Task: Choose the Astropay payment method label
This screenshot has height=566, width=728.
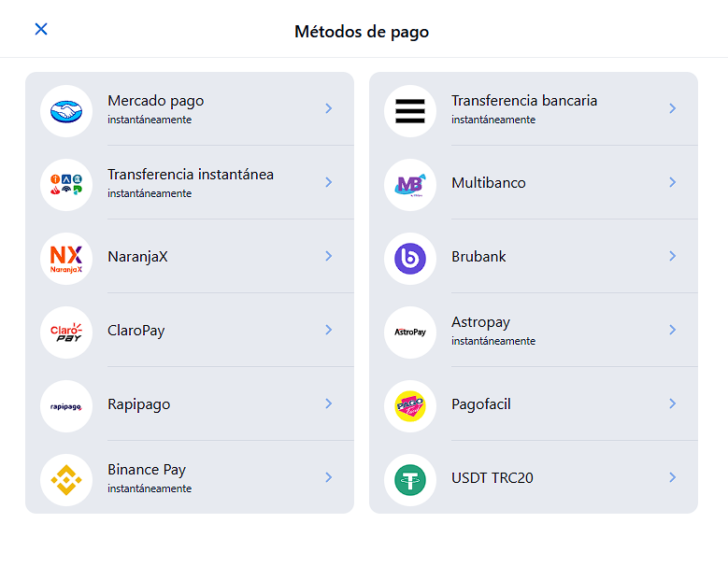Action: [480, 322]
